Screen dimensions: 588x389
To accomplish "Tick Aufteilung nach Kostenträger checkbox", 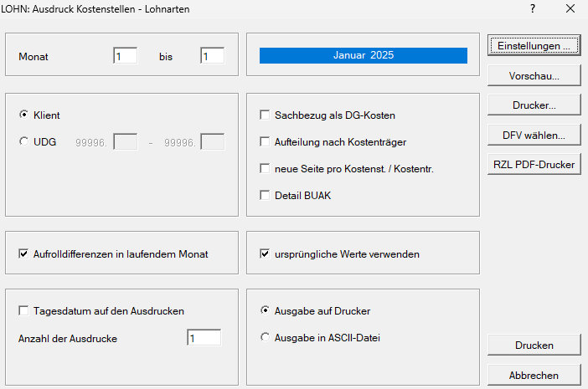I will (x=266, y=142).
